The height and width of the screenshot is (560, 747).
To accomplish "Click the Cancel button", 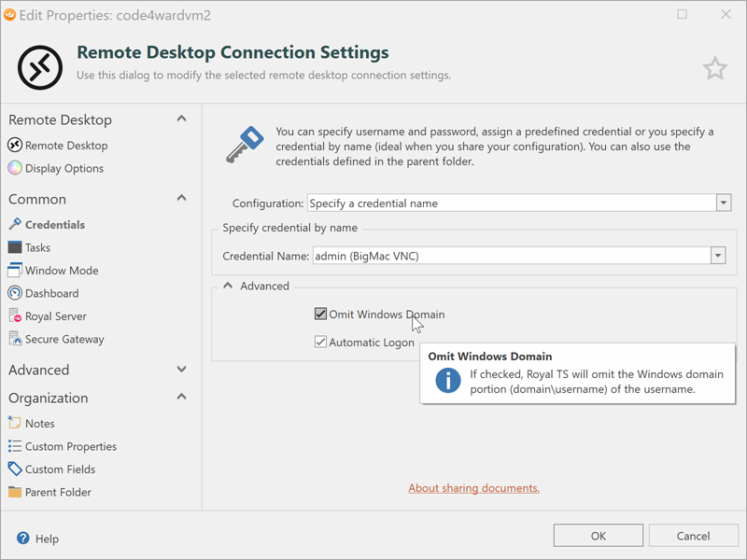I will tap(693, 536).
